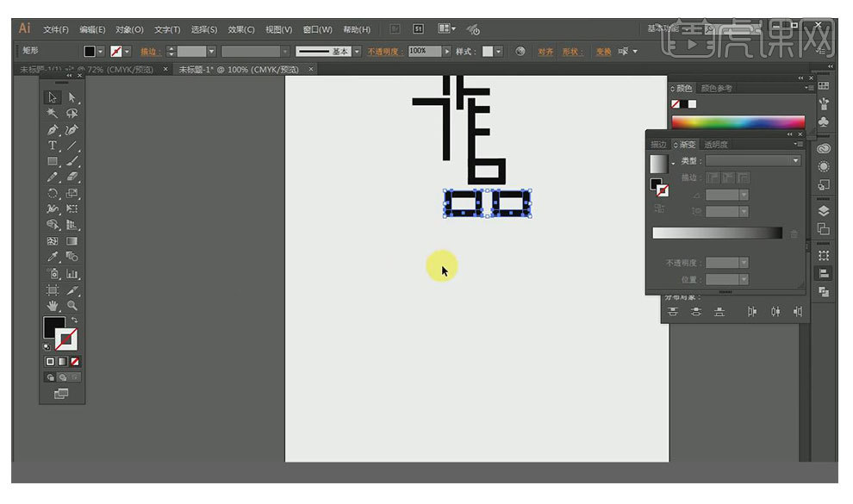Open the Layers panel icon in dock
The height and width of the screenshot is (504, 853).
tap(824, 210)
